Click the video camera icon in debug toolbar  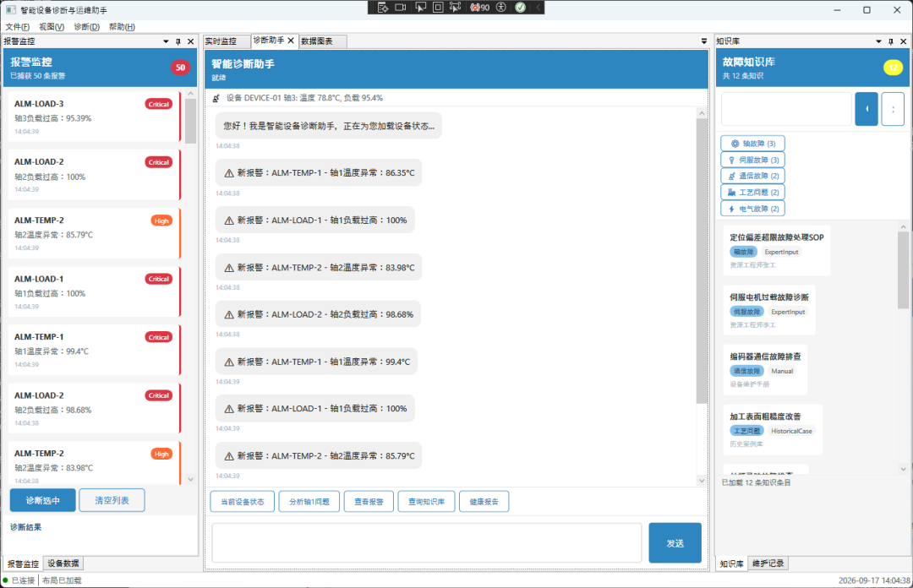point(401,8)
